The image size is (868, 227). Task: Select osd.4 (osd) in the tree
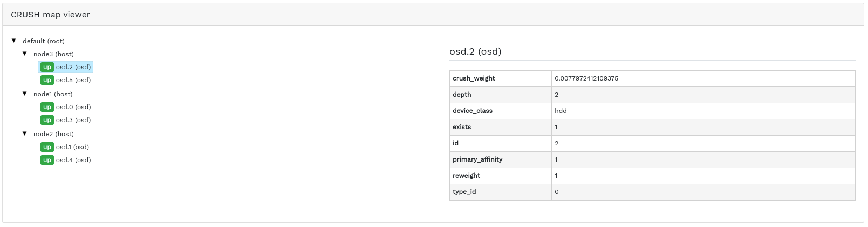[x=73, y=160]
